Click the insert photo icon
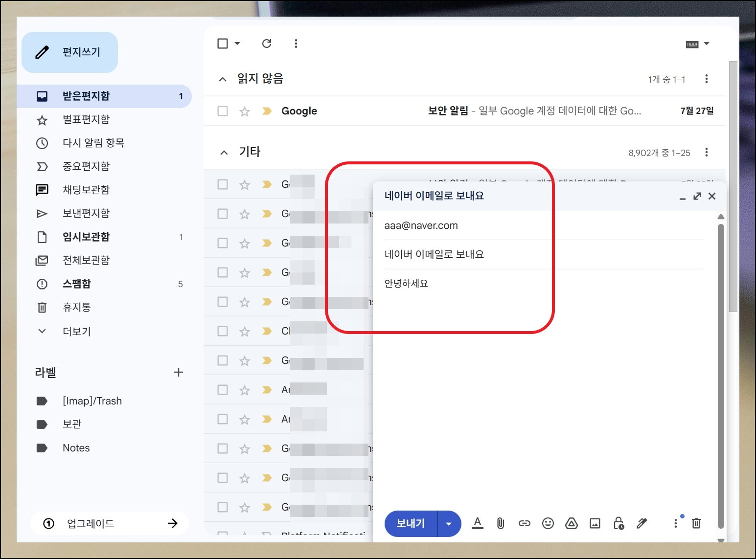This screenshot has height=559, width=756. 595,523
